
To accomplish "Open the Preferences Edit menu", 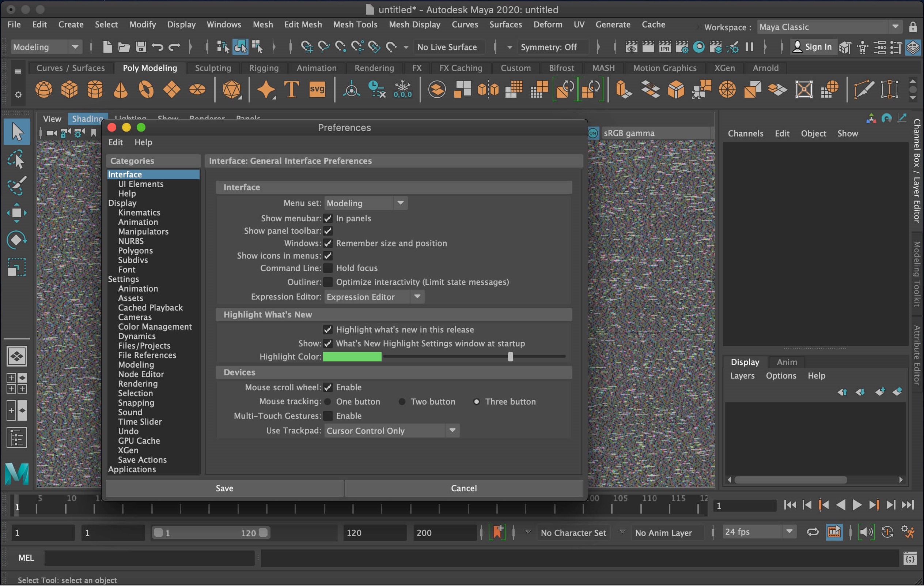I will (x=115, y=142).
